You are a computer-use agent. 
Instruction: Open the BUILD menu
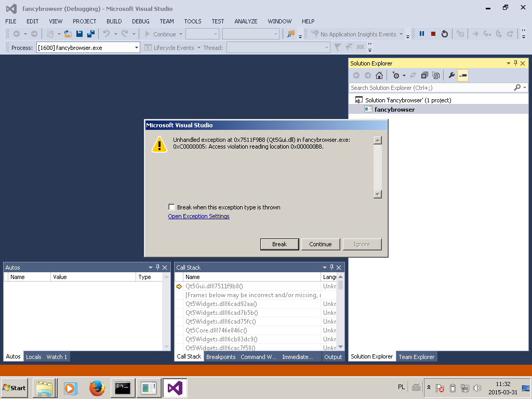(x=114, y=21)
